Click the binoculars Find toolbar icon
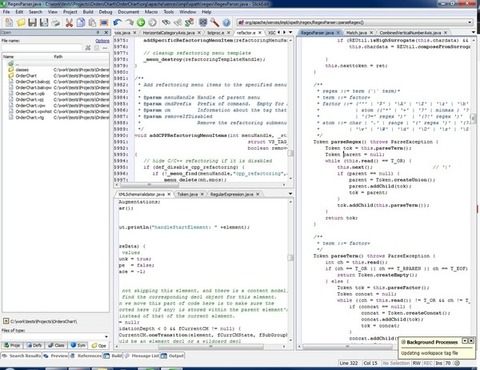The image size is (480, 370). (x=166, y=22)
